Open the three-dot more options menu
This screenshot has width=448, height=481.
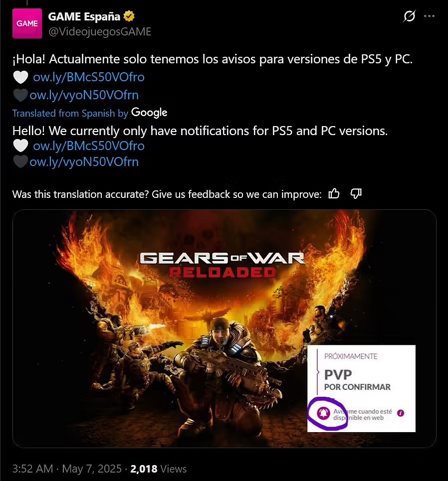pyautogui.click(x=429, y=16)
